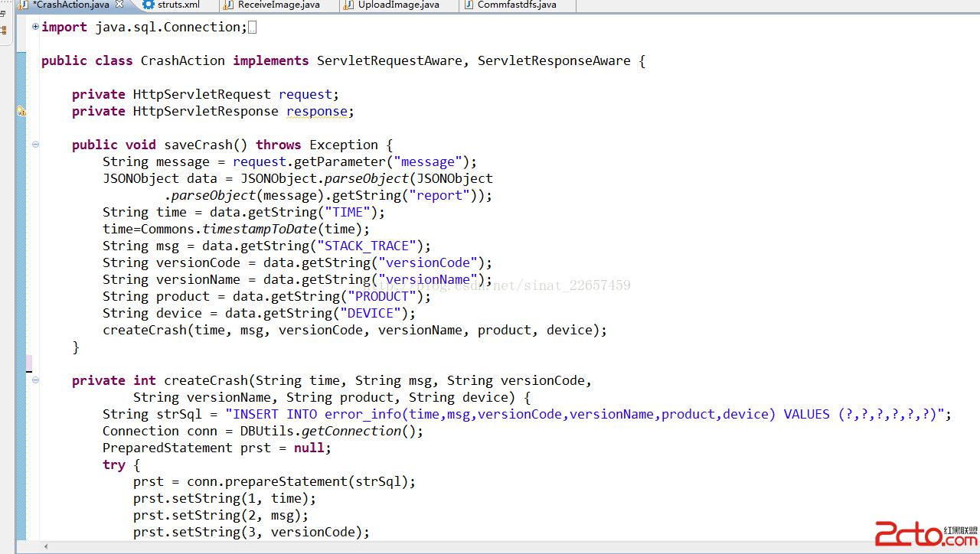Click the strSql variable declaration name
The image size is (980, 554).
(179, 414)
